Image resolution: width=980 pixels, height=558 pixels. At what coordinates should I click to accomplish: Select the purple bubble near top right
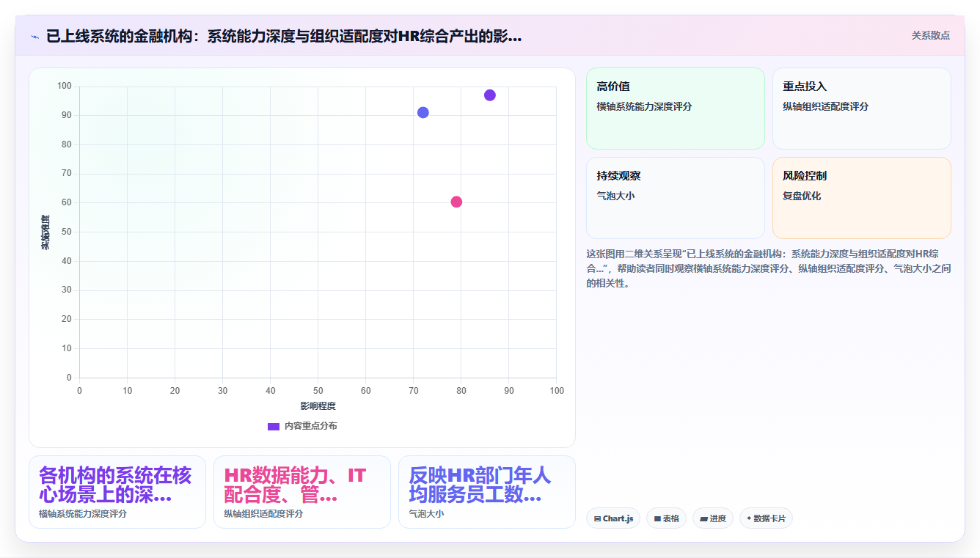[x=490, y=95]
